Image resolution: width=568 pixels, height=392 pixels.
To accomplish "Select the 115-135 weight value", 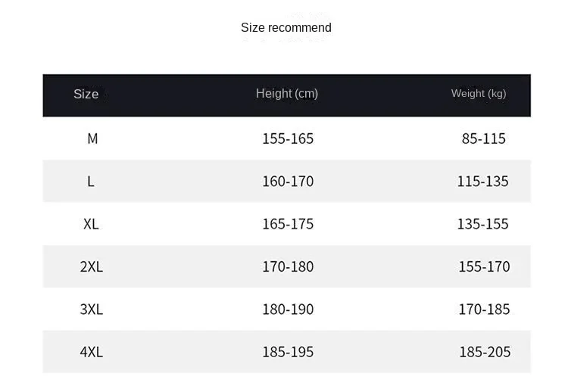I will (483, 182).
